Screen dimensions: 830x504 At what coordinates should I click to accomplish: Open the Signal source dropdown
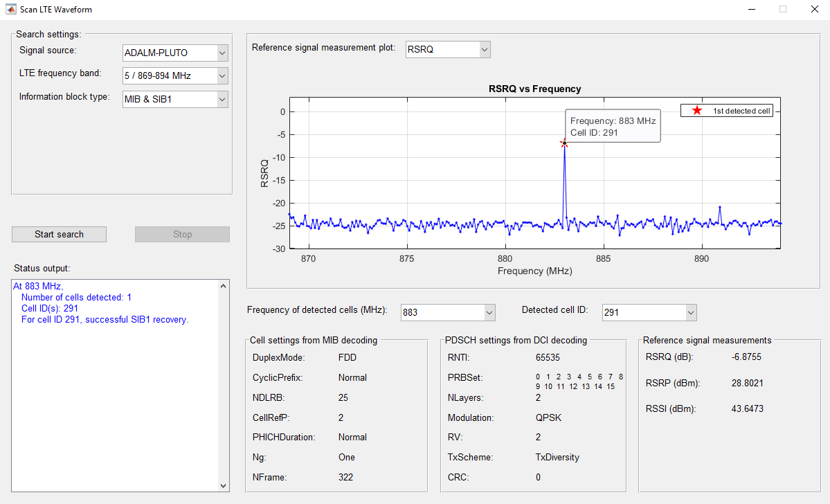click(x=175, y=53)
